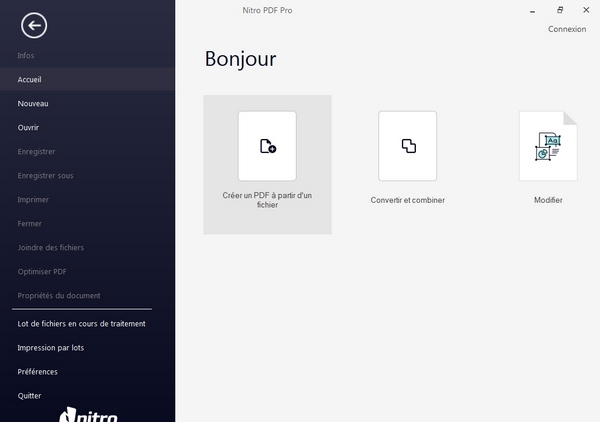
Task: Click the back arrow circle icon
Action: (x=34, y=26)
